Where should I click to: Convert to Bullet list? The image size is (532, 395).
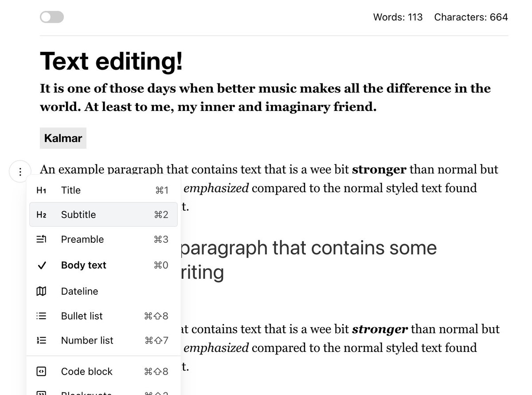pyautogui.click(x=103, y=316)
